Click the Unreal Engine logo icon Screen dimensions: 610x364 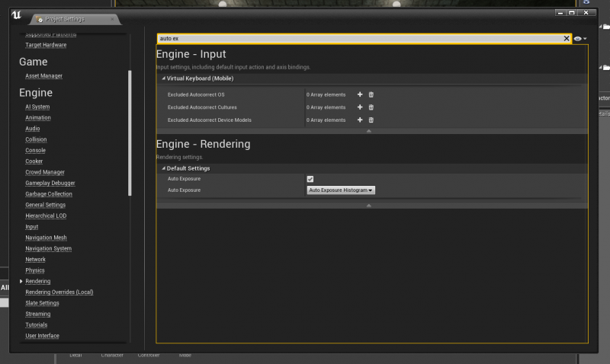pos(16,15)
